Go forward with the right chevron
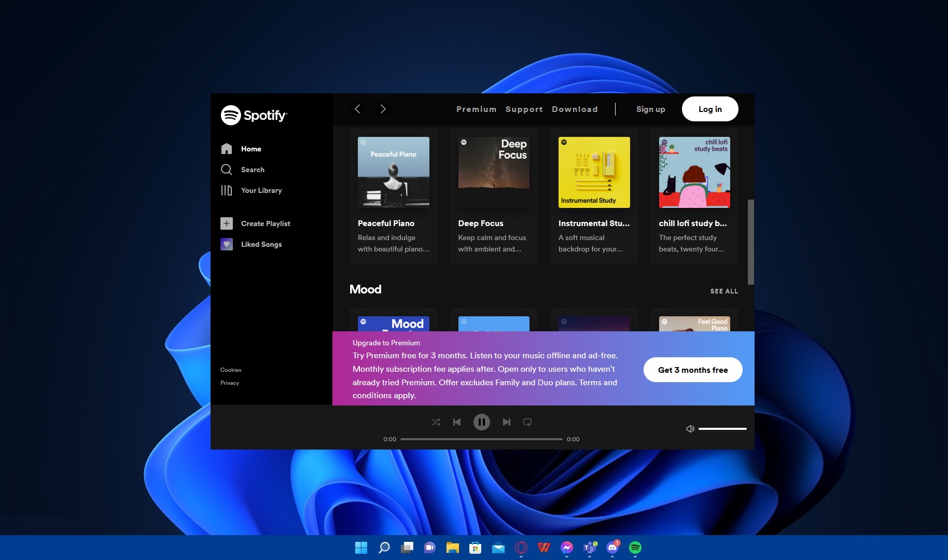The image size is (948, 560). pyautogui.click(x=383, y=109)
